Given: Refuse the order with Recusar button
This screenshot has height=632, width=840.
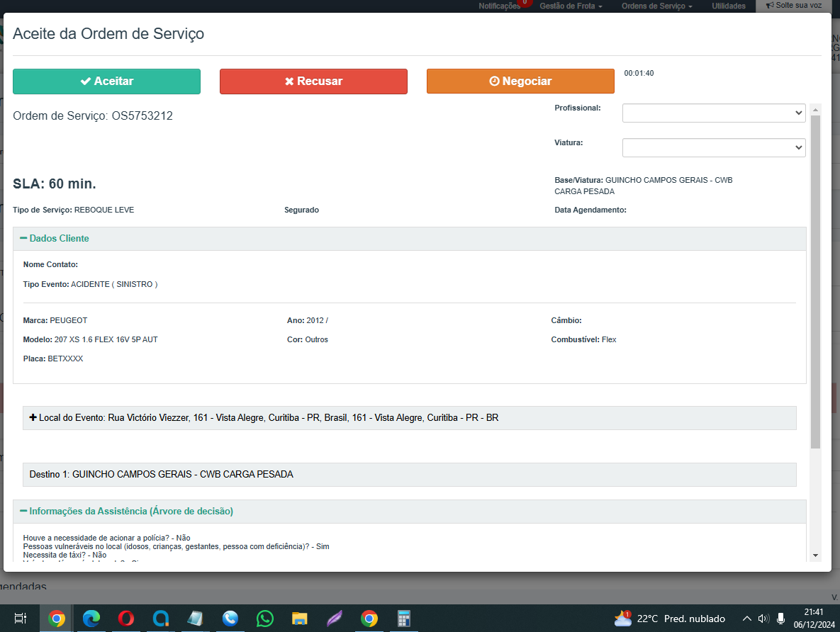Looking at the screenshot, I should pyautogui.click(x=313, y=81).
